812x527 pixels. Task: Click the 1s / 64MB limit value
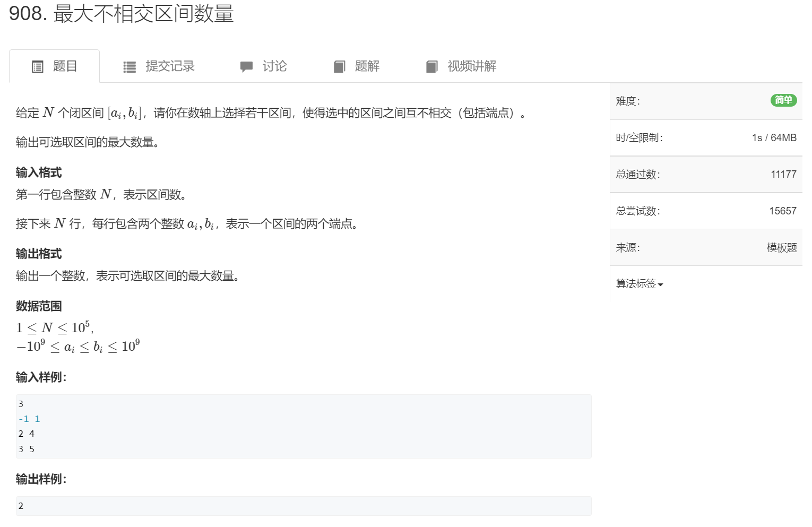click(x=774, y=137)
